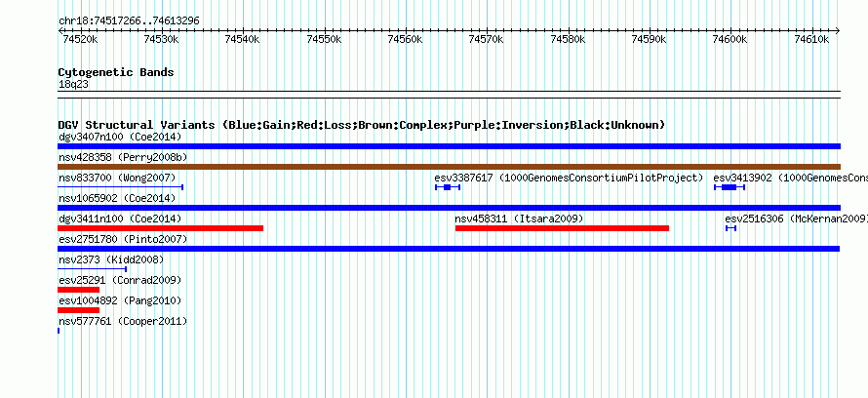This screenshot has width=868, height=398.
Task: Click the red dgv3411n100 loss bar
Action: point(161,228)
